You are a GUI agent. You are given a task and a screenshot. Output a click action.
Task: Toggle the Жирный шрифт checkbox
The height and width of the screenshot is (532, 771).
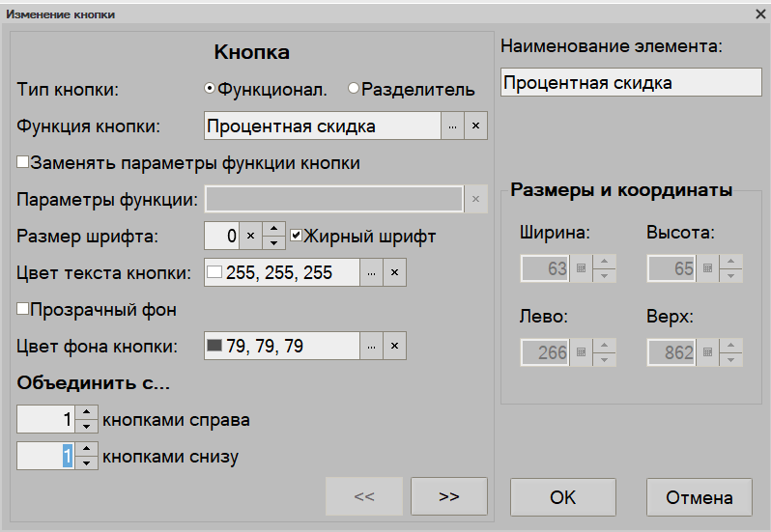pos(298,236)
